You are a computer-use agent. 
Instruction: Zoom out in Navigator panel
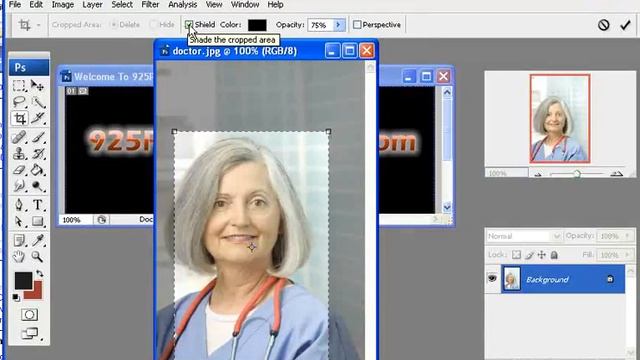[x=538, y=174]
